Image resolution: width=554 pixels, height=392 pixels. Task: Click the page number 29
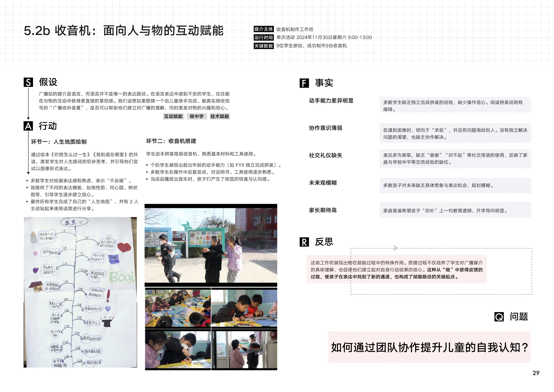(x=536, y=373)
